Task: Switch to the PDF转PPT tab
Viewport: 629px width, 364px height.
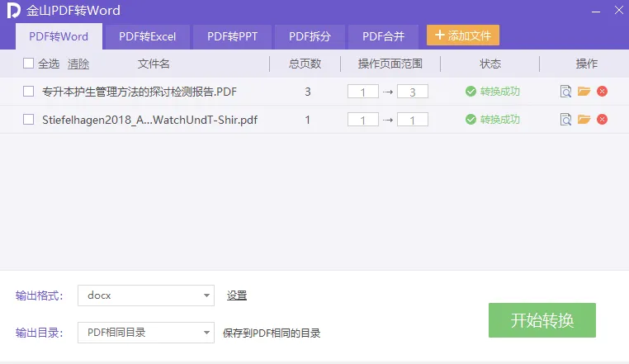Action: [232, 36]
